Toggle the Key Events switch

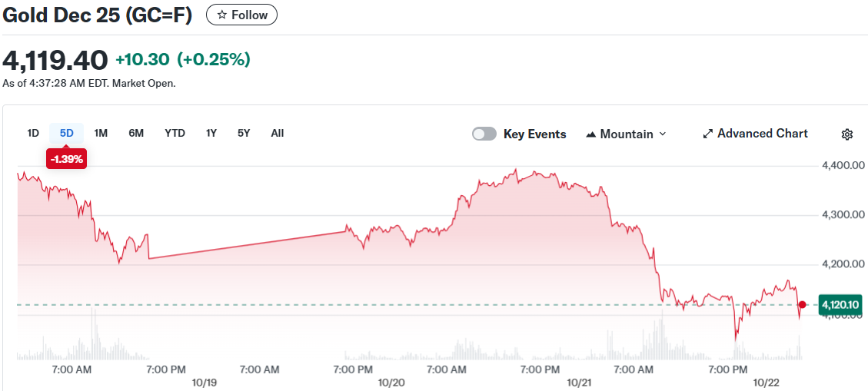[484, 134]
